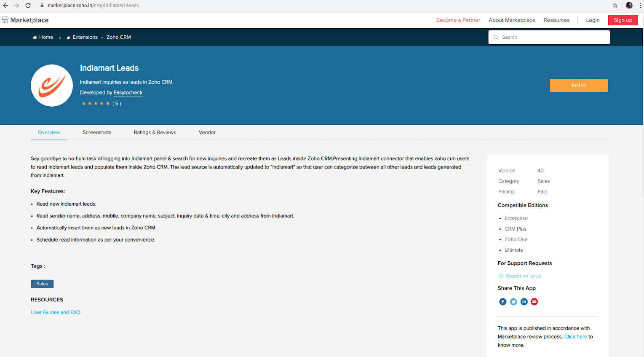Click the Sign up button
644x357 pixels.
[x=623, y=20]
